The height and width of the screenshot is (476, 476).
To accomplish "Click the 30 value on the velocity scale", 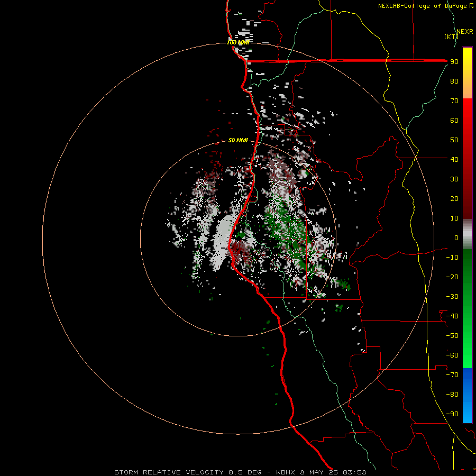I will 454,179.
